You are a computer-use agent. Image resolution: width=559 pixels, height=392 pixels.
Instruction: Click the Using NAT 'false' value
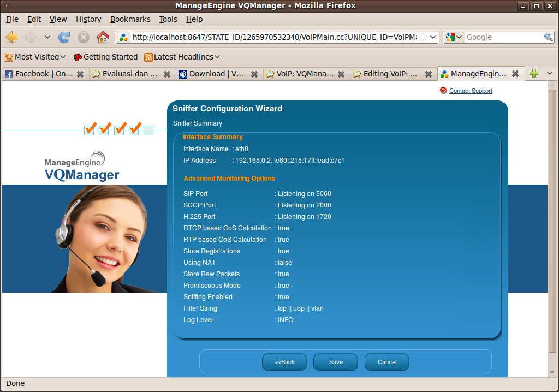click(x=285, y=263)
